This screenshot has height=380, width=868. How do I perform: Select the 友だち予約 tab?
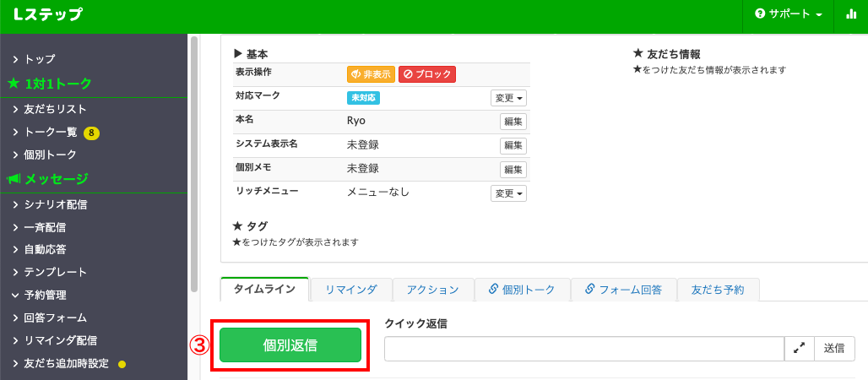click(x=718, y=290)
